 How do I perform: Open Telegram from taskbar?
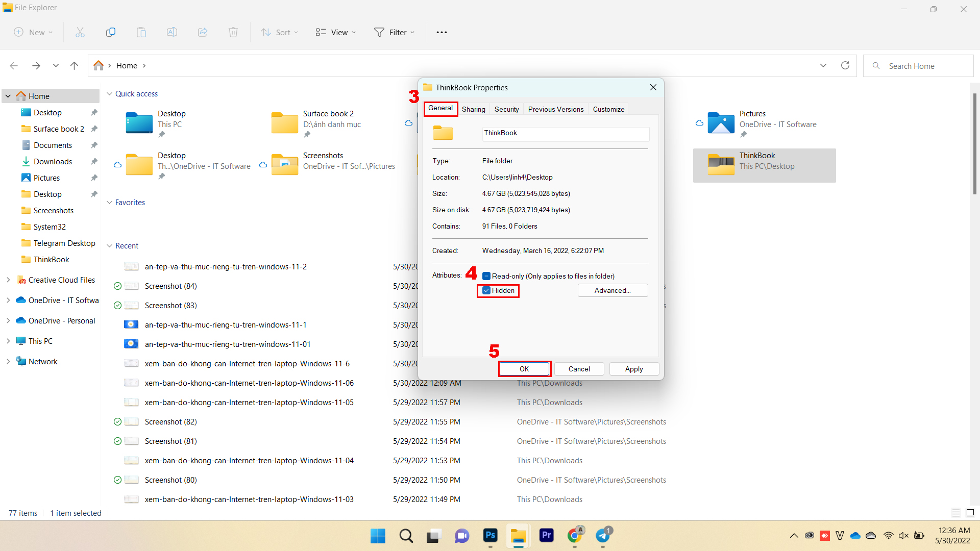(603, 535)
